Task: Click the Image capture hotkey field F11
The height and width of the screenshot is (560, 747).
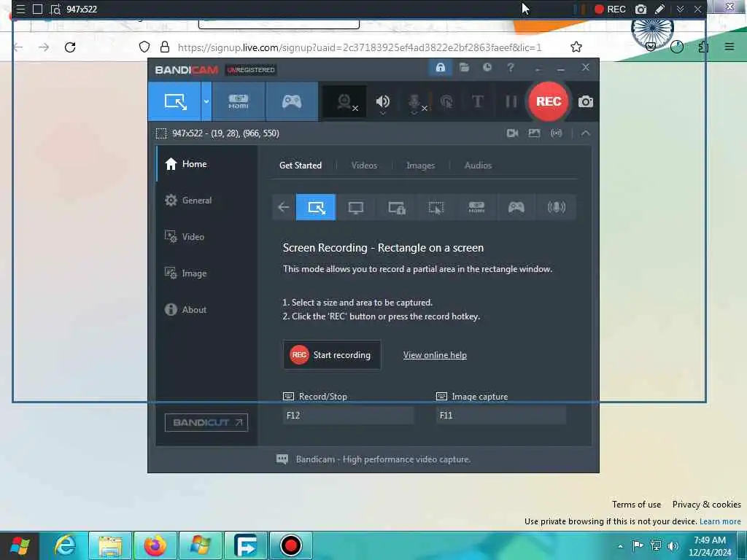Action: (500, 415)
